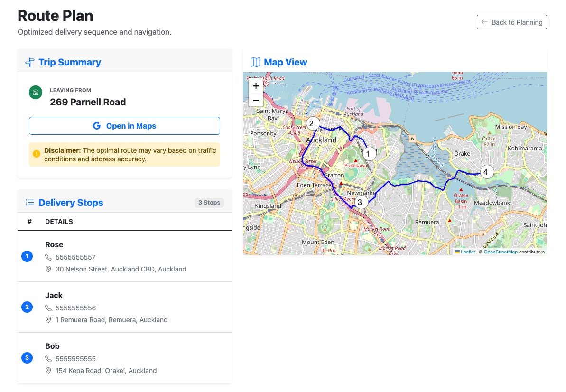Click the 3 Stops count badge
The height and width of the screenshot is (392, 566).
(209, 203)
